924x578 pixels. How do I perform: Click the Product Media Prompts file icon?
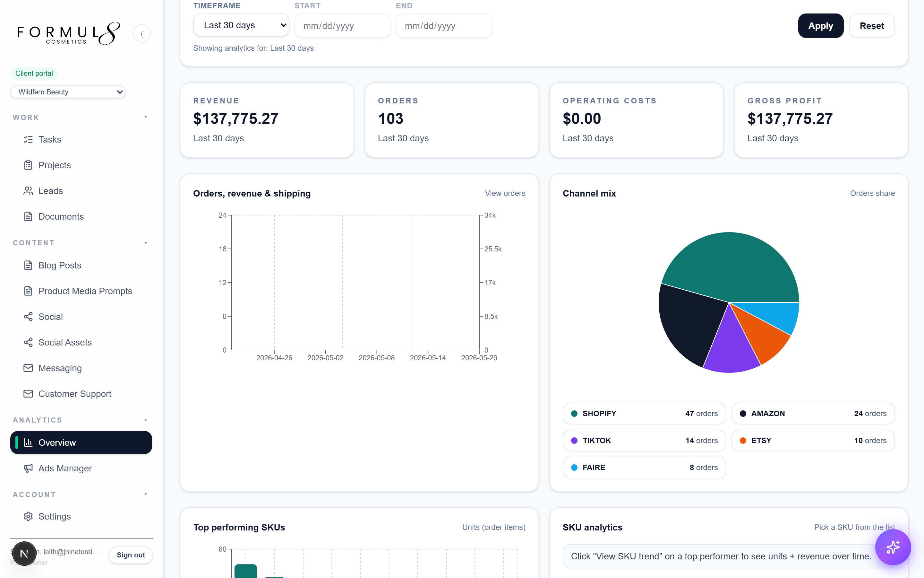pos(28,291)
